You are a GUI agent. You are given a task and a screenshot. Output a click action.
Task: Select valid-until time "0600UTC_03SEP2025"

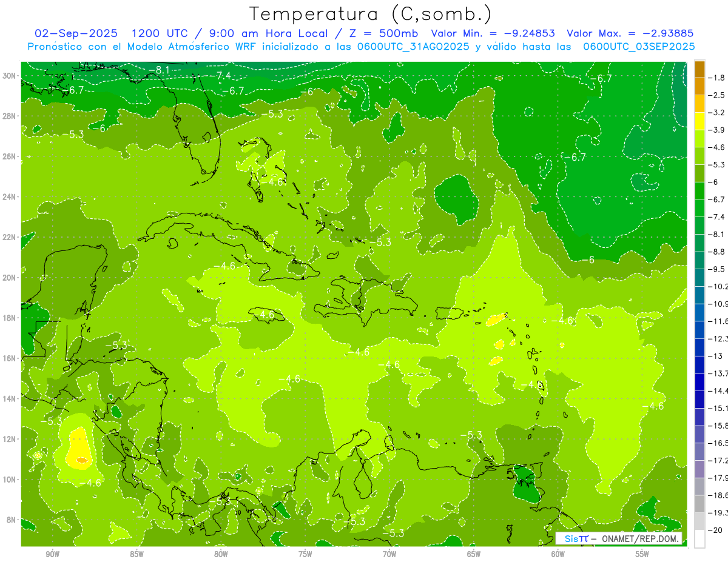pyautogui.click(x=639, y=47)
